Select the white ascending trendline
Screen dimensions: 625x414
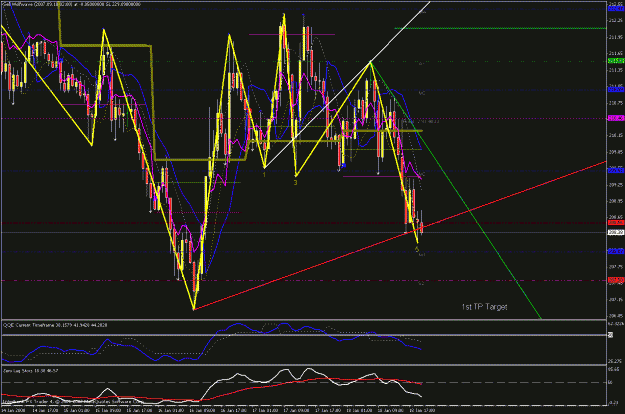(x=347, y=84)
